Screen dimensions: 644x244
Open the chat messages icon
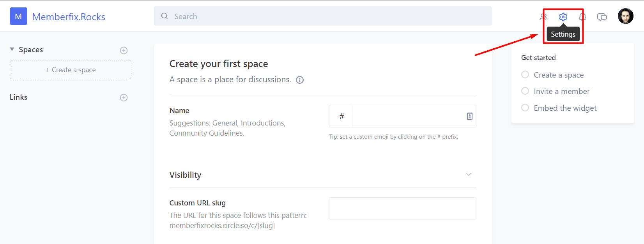602,17
